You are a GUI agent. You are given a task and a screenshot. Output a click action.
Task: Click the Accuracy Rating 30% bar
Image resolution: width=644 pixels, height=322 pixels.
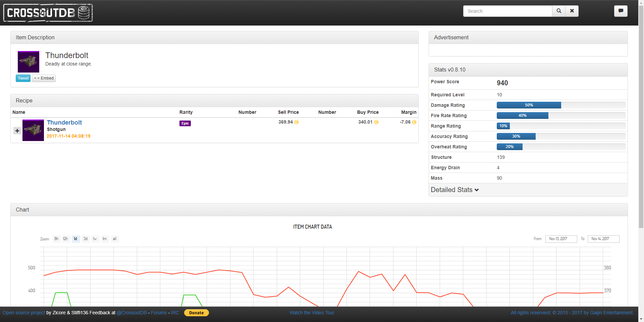pyautogui.click(x=516, y=136)
